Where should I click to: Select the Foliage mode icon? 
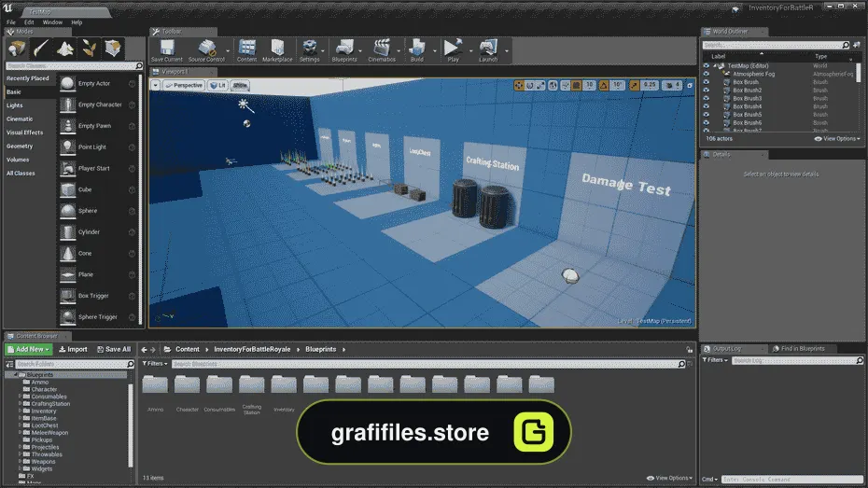89,49
